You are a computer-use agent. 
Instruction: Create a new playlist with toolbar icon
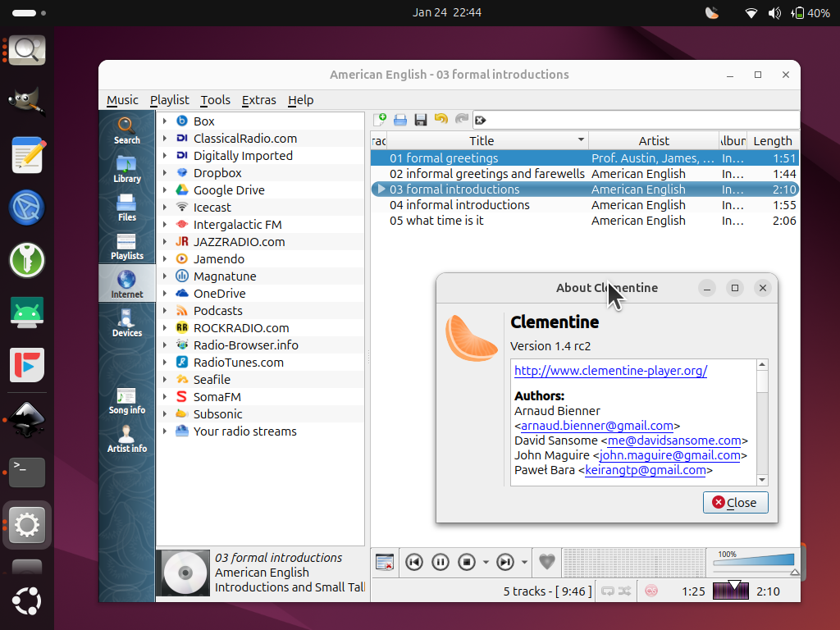pos(380,120)
